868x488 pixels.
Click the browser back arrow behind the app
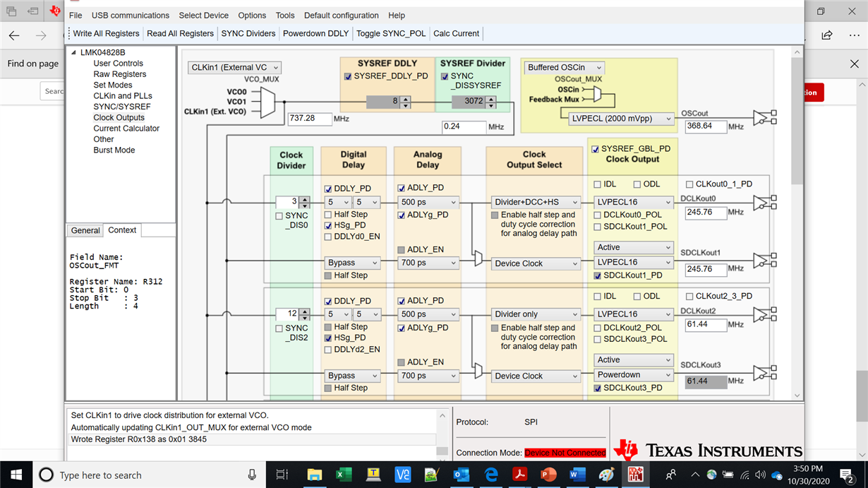click(x=14, y=35)
